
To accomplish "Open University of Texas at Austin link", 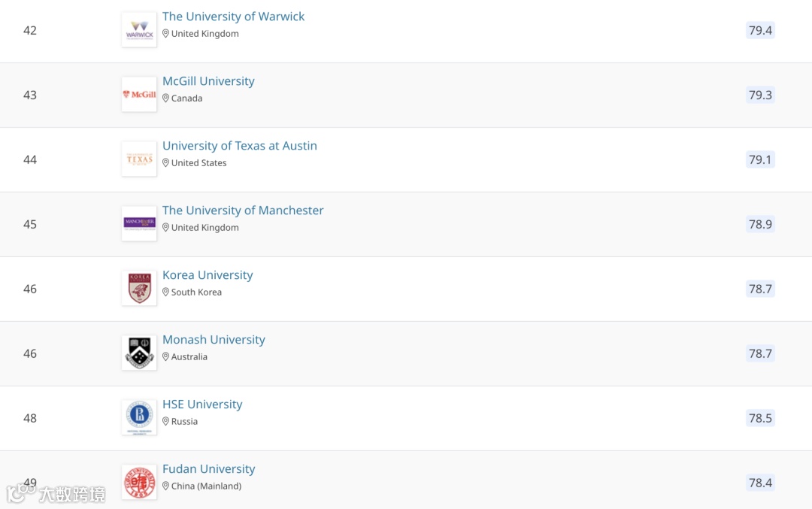I will click(239, 146).
